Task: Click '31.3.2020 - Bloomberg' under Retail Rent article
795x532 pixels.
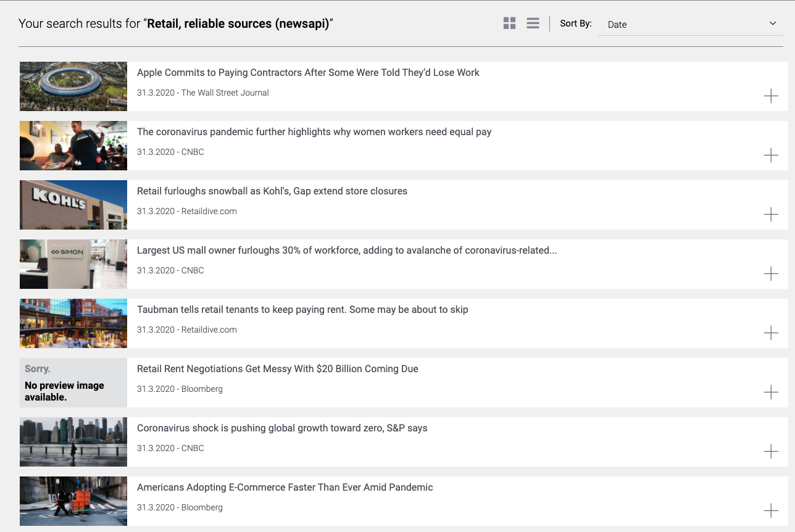Action: [180, 389]
